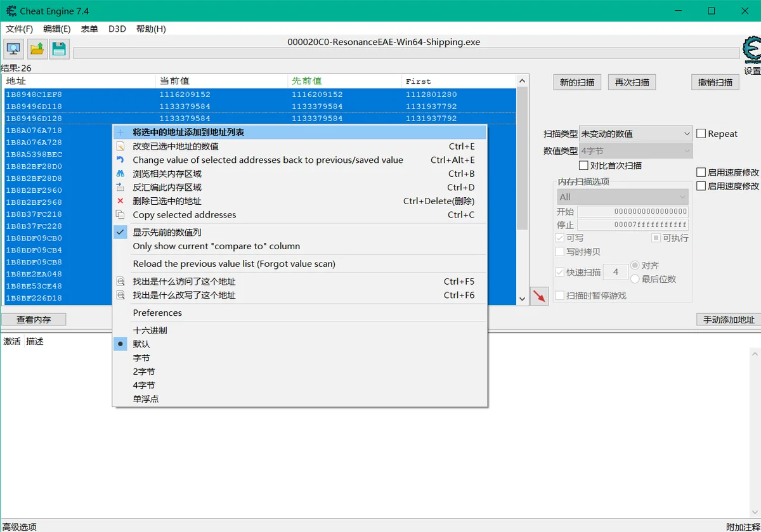The image size is (761, 532).
Task: Click the 当前值 column header
Action: point(221,81)
